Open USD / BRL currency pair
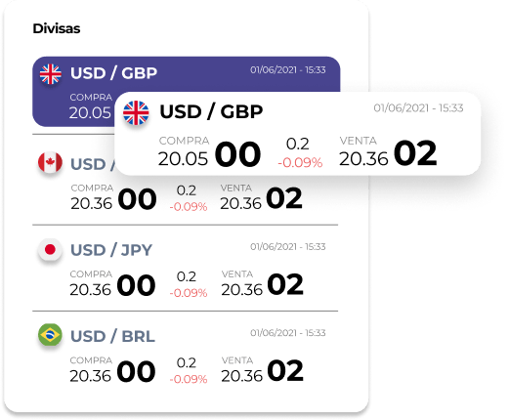This screenshot has height=420, width=509. pos(112,336)
